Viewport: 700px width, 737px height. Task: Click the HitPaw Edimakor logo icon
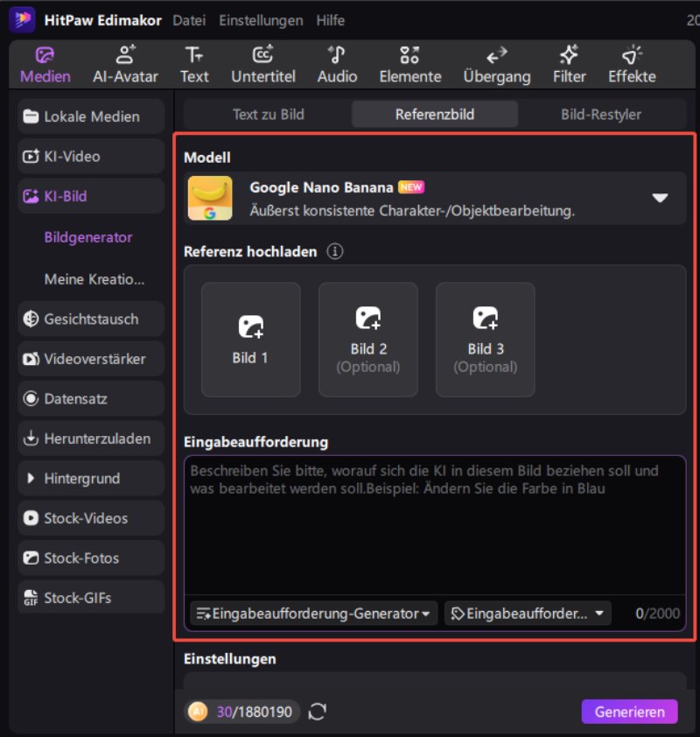pyautogui.click(x=22, y=20)
